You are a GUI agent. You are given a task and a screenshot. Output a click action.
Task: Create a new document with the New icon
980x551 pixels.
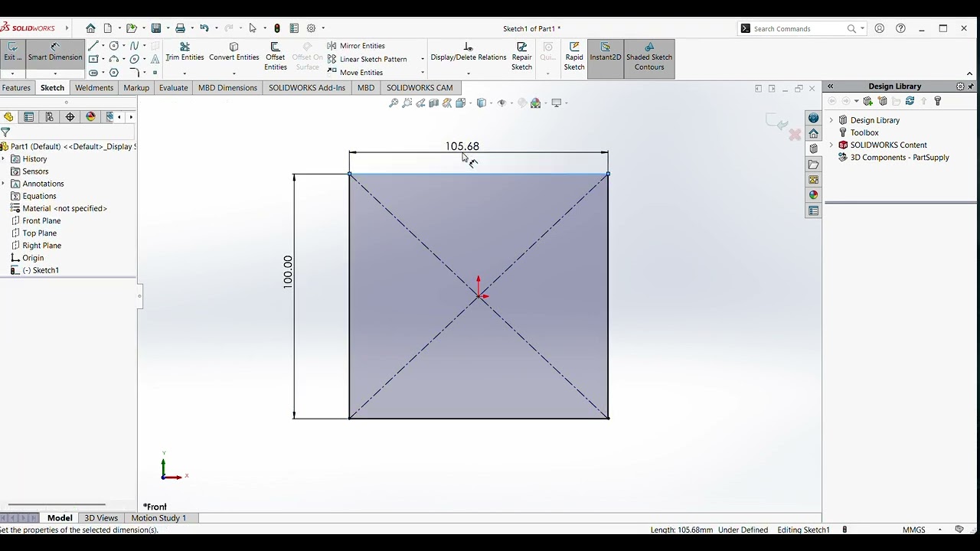pos(108,28)
